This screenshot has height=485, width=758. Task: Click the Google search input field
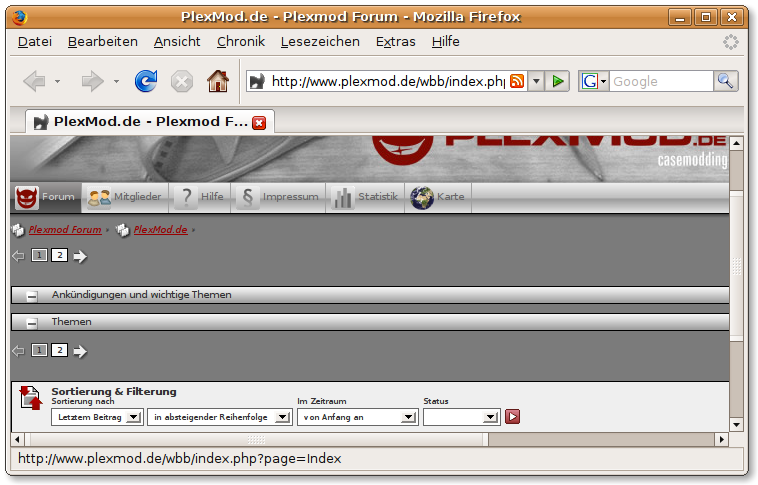659,81
